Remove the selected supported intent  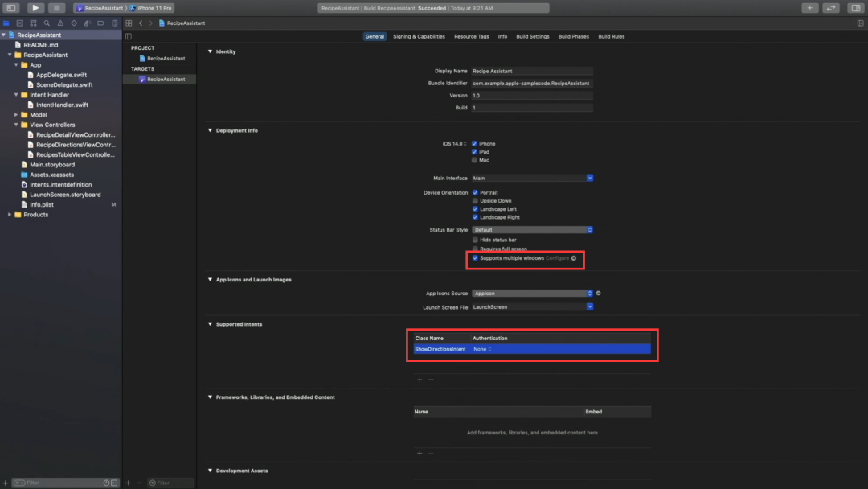[x=432, y=380]
